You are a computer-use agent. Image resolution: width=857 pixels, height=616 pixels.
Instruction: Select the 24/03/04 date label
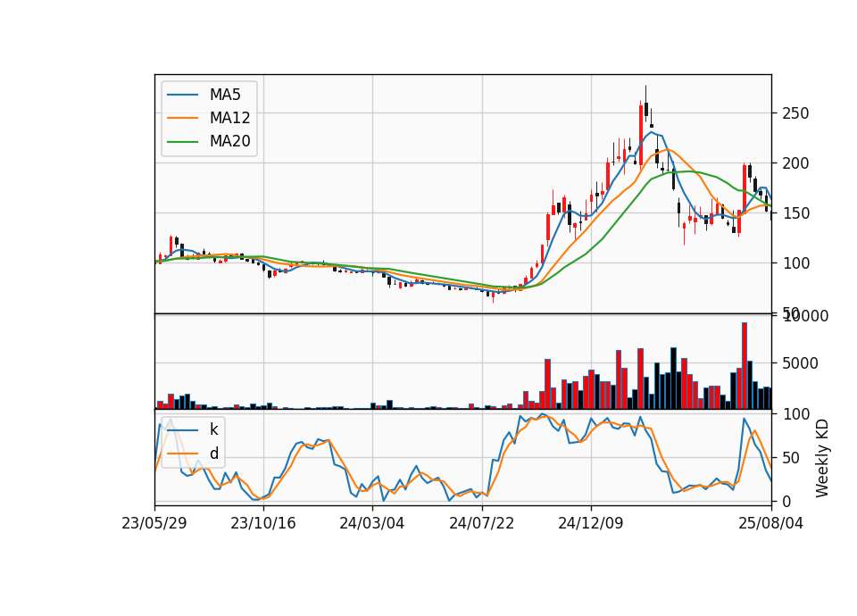372,524
